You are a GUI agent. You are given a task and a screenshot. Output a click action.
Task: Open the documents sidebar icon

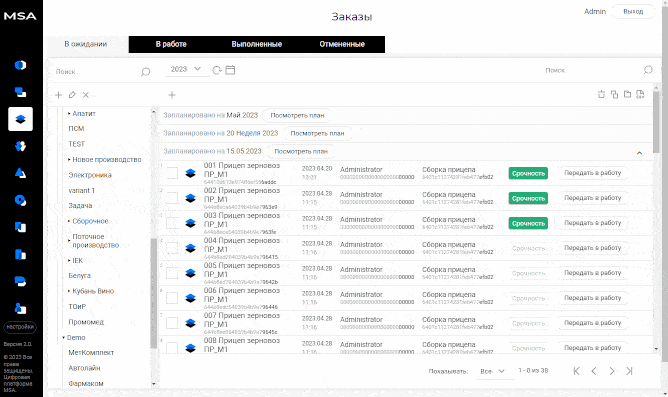[20, 227]
